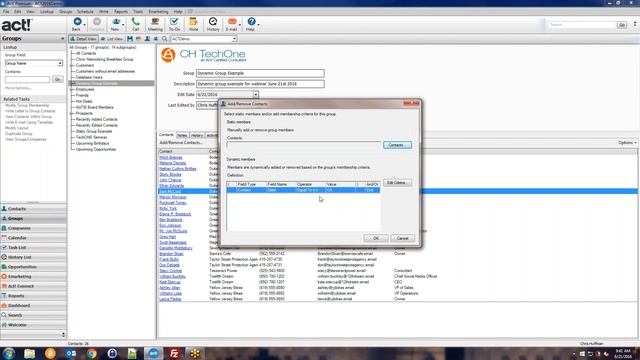Screen dimensions: 640x360
Task: Click the Meeting toolbar icon
Action: click(x=155, y=22)
